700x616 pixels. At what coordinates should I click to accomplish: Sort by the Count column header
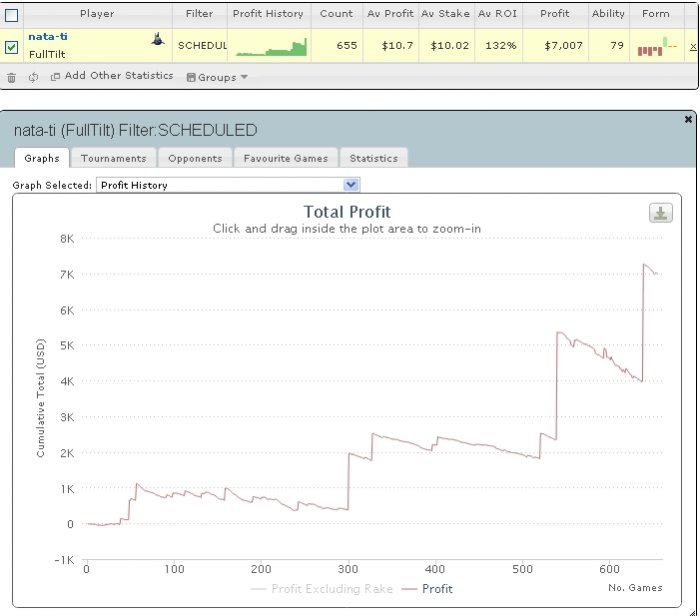[336, 14]
